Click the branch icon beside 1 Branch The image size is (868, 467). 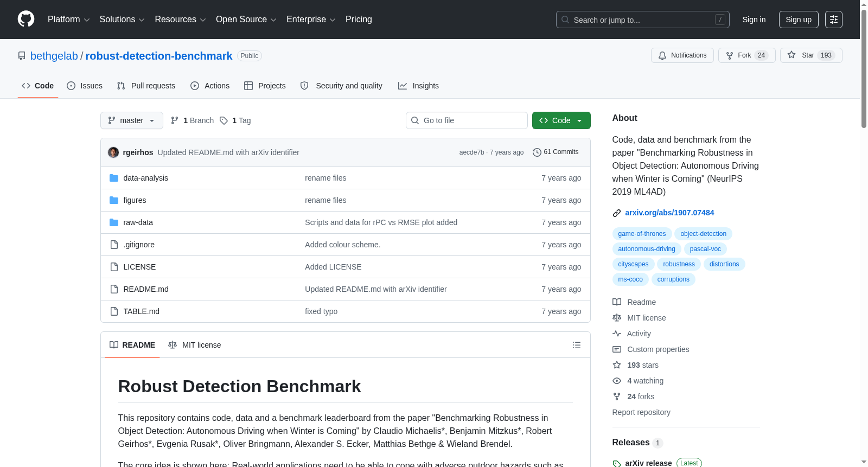click(175, 120)
